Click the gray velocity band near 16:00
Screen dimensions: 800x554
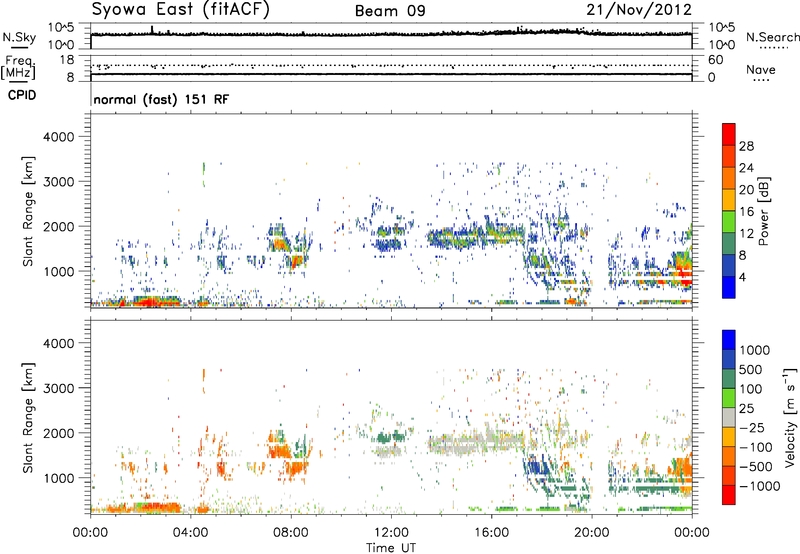[477, 442]
